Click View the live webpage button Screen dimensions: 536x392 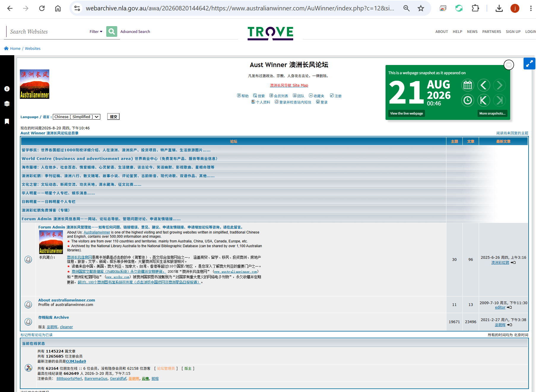407,113
